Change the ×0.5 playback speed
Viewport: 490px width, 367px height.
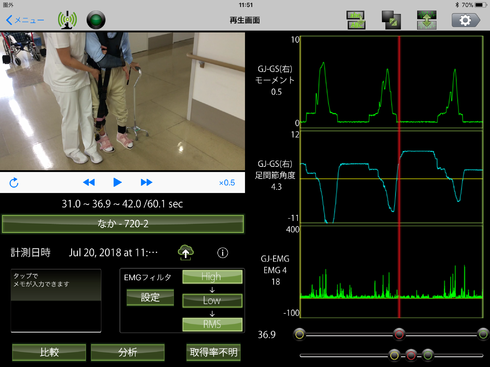tap(227, 183)
